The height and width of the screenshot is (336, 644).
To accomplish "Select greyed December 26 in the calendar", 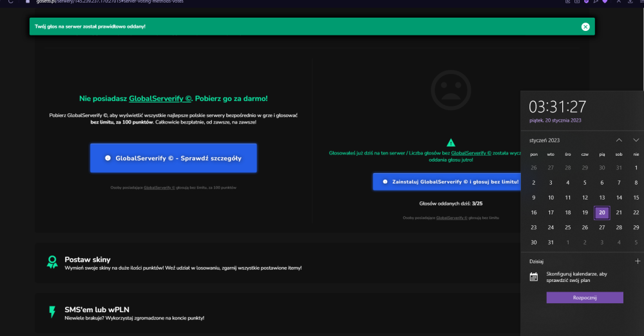I will pos(533,167).
